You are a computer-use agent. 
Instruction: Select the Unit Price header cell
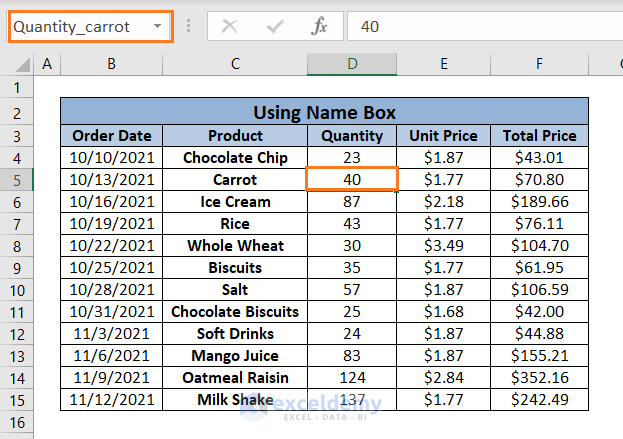tap(444, 136)
